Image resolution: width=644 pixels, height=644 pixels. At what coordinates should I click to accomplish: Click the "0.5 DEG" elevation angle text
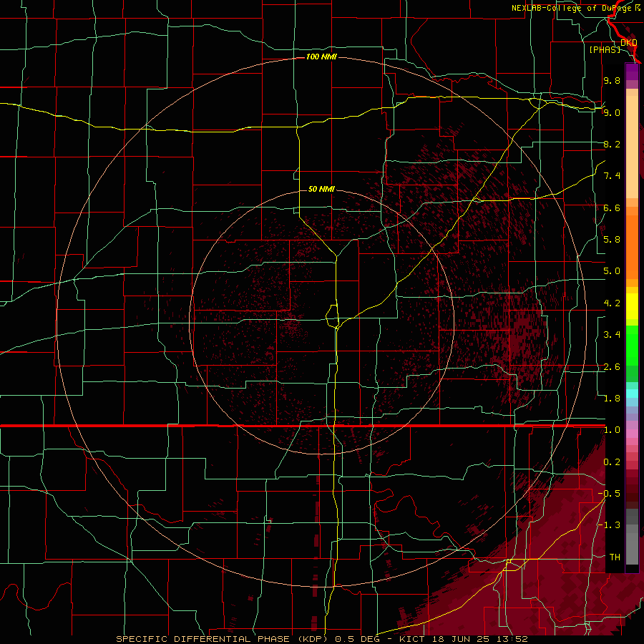(x=358, y=639)
